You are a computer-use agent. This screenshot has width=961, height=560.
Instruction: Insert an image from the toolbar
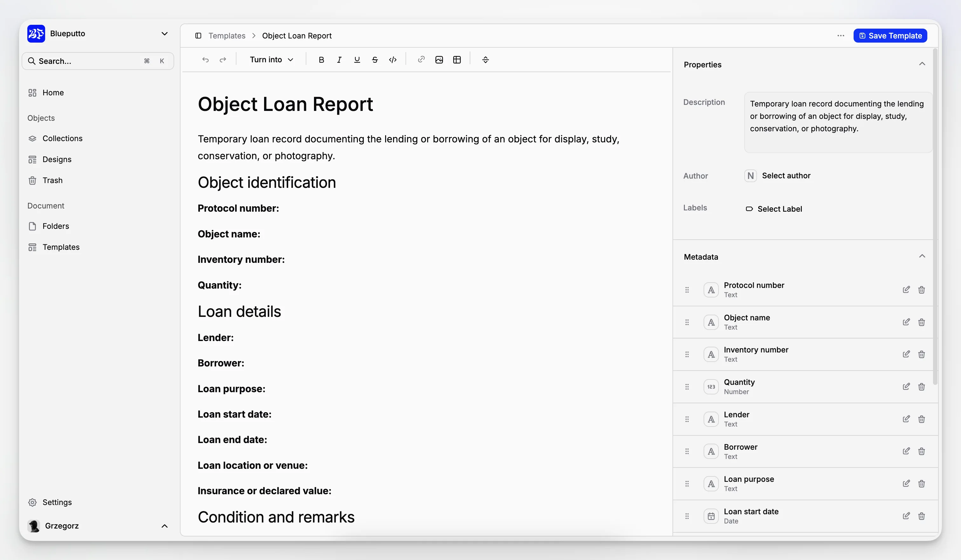[x=439, y=59]
